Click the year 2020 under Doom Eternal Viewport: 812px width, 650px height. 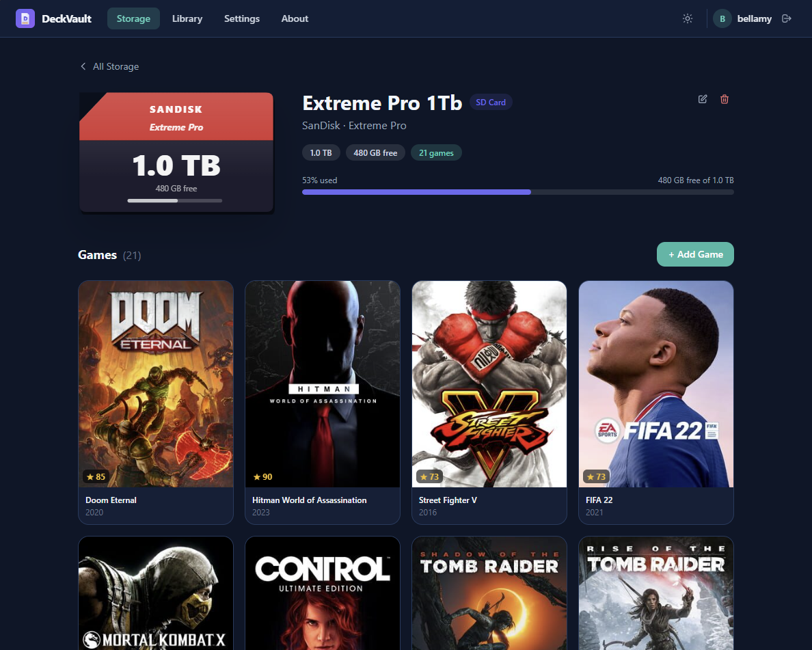(x=94, y=512)
